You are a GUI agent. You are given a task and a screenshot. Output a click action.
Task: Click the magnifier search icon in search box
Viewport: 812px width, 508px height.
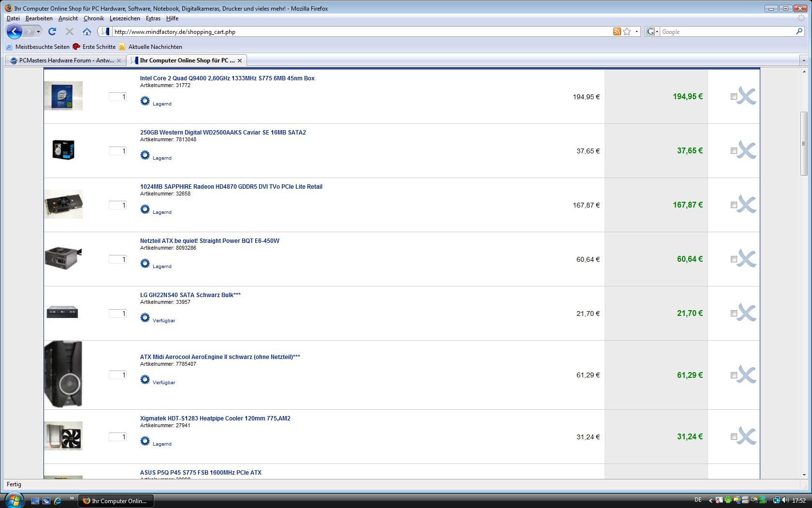tap(799, 31)
